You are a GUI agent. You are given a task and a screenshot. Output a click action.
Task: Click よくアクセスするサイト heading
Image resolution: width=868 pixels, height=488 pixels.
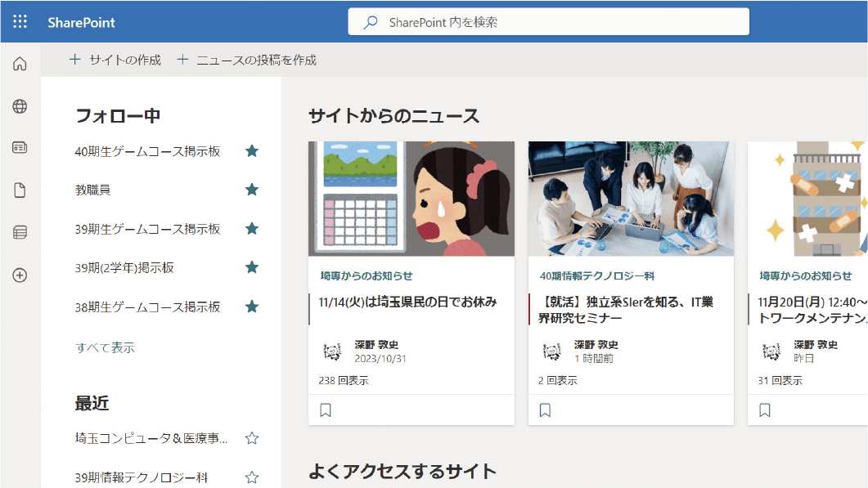403,472
